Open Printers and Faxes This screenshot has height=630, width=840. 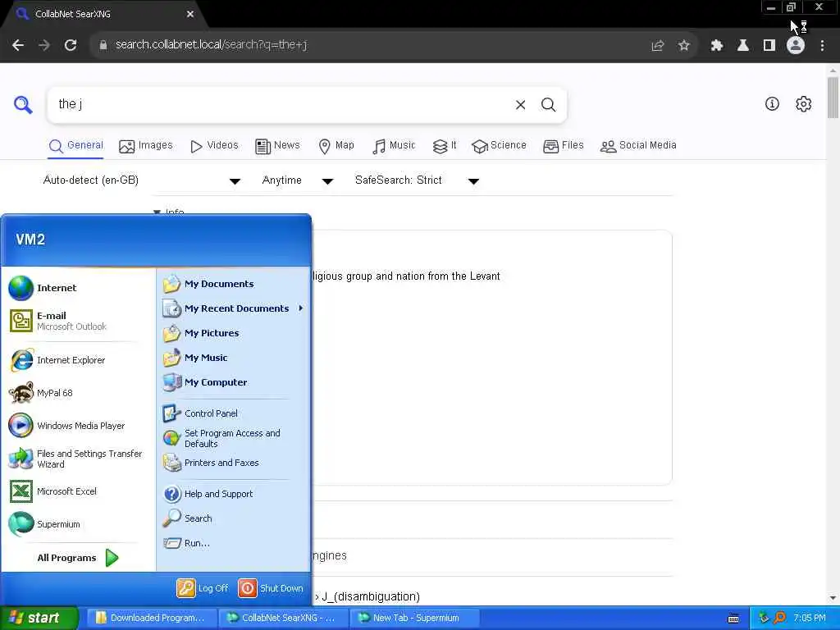(234, 463)
